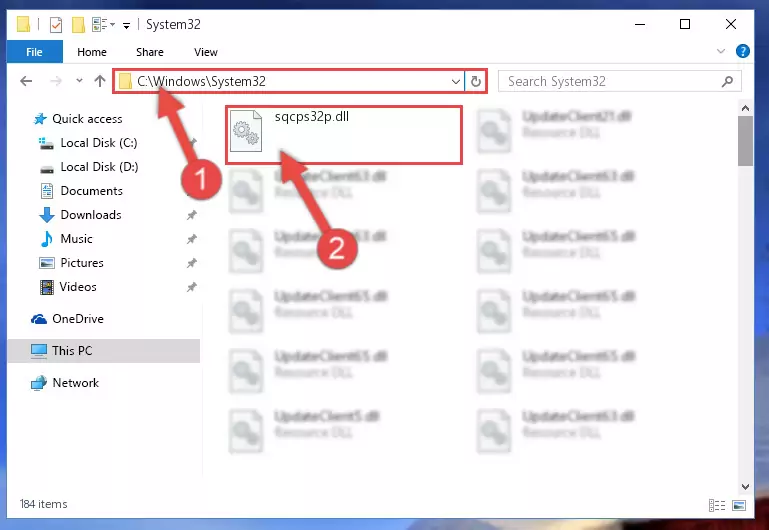The image size is (769, 530).
Task: Open the File ribbon tab
Action: click(x=34, y=52)
